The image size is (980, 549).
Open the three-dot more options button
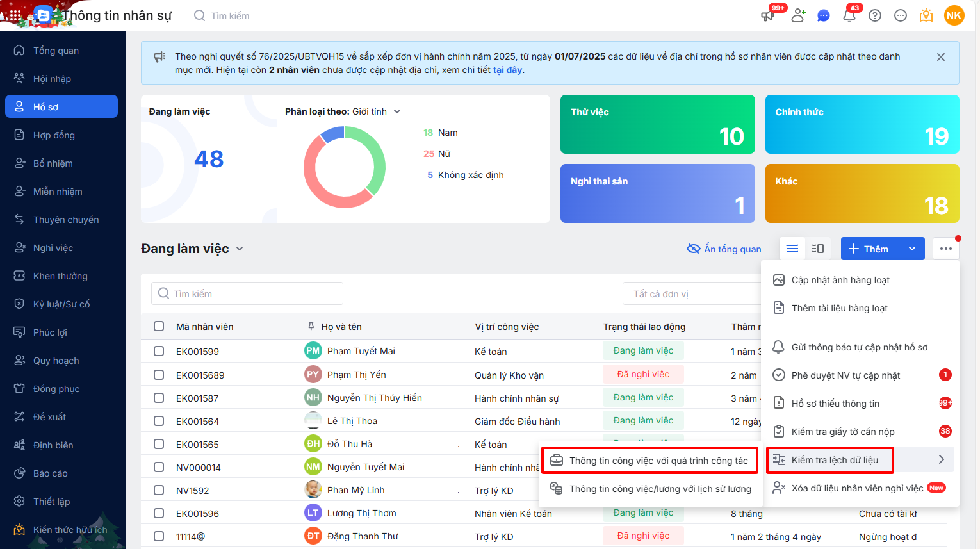[946, 249]
